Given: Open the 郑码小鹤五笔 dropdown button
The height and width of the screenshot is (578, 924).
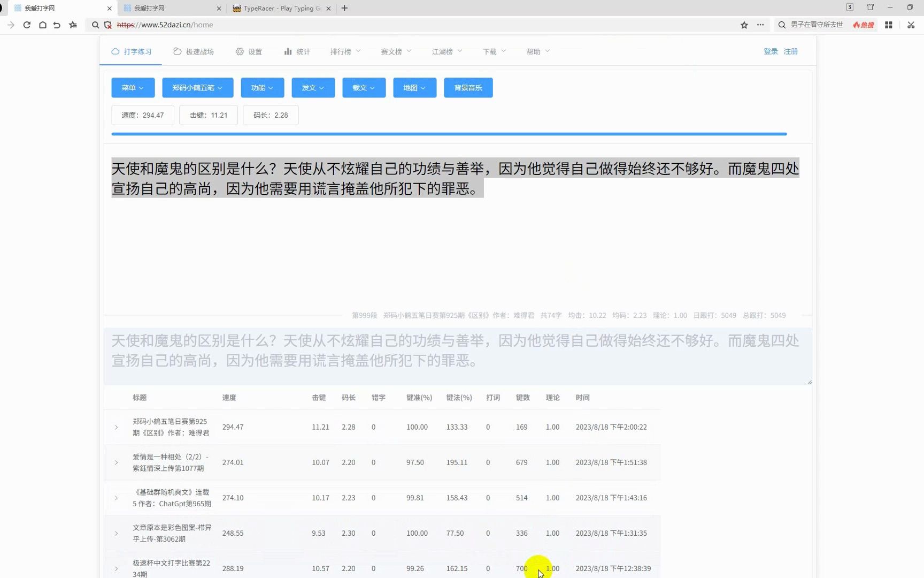Looking at the screenshot, I should coord(198,88).
